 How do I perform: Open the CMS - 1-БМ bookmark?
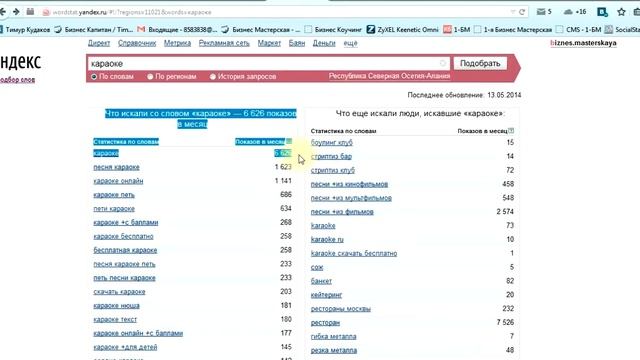click(x=579, y=29)
